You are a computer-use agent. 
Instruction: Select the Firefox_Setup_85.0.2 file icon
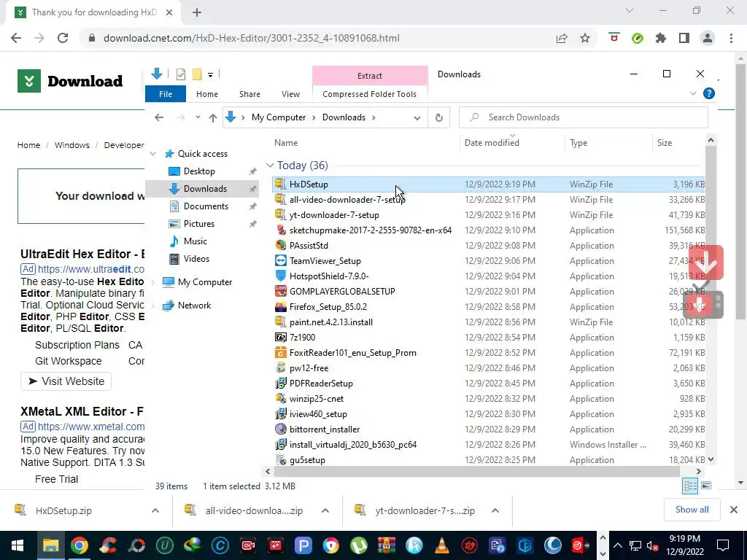(281, 307)
